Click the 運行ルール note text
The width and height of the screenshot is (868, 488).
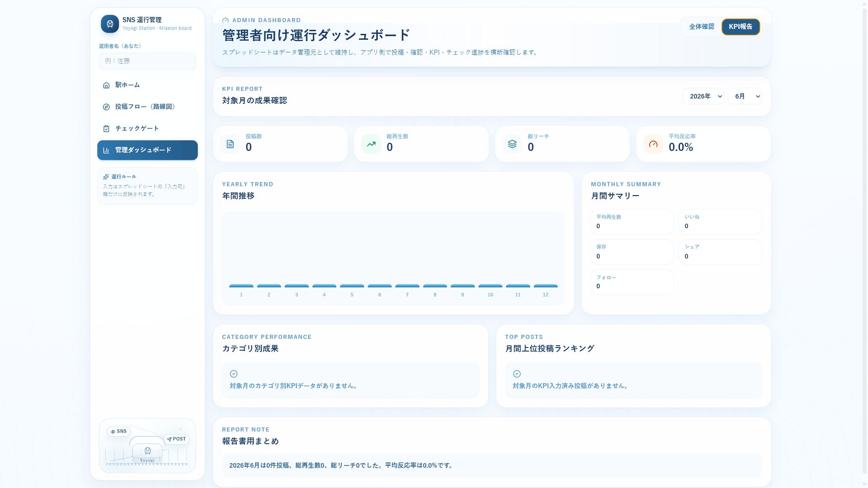144,190
